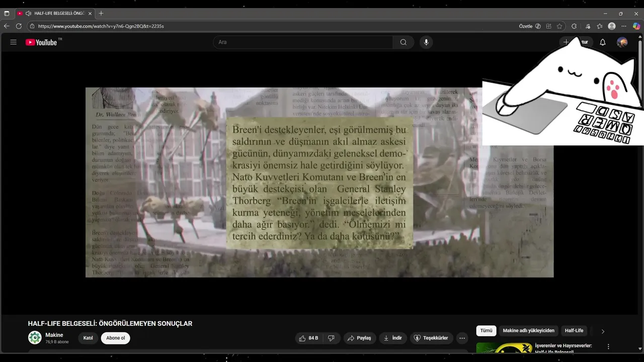644x362 pixels.
Task: Subscribe with Abone ol button
Action: pos(116,338)
